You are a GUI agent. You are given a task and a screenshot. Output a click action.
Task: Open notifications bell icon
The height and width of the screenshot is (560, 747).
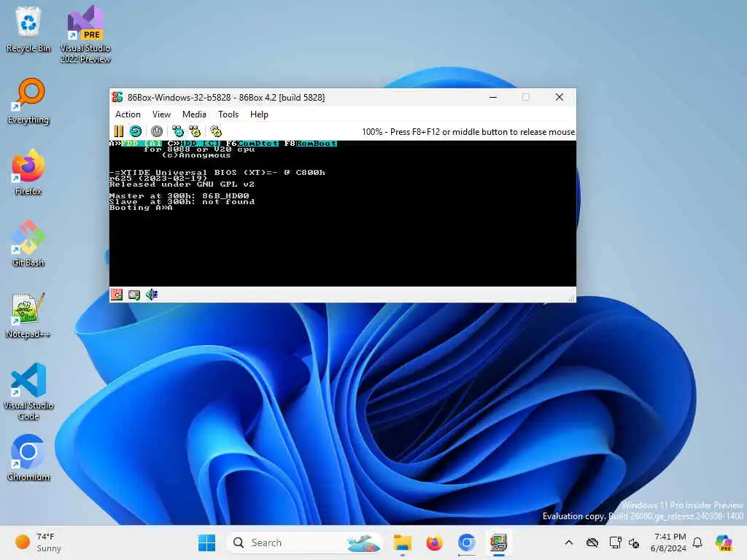pos(697,542)
